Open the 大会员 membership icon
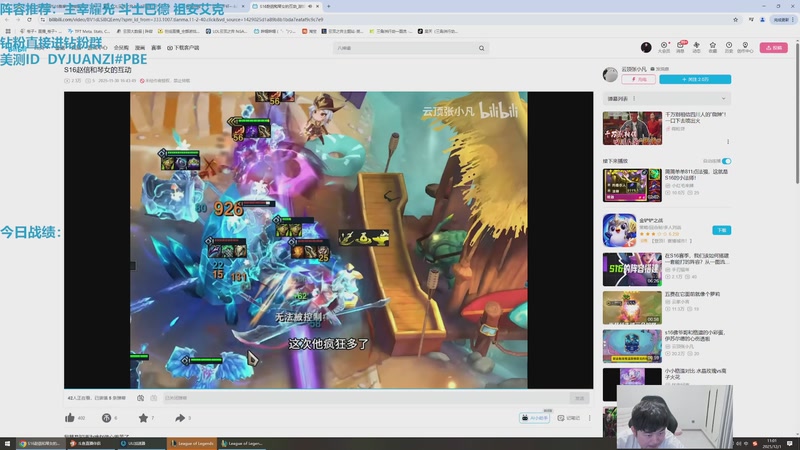800x450 pixels. pyautogui.click(x=664, y=47)
